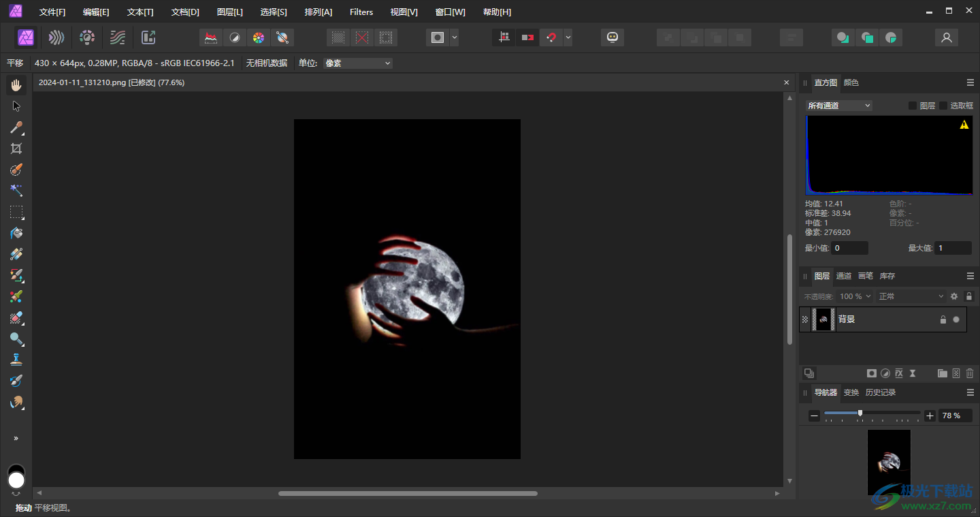The width and height of the screenshot is (980, 517).
Task: Switch to the 历史记录 tab
Action: [880, 392]
